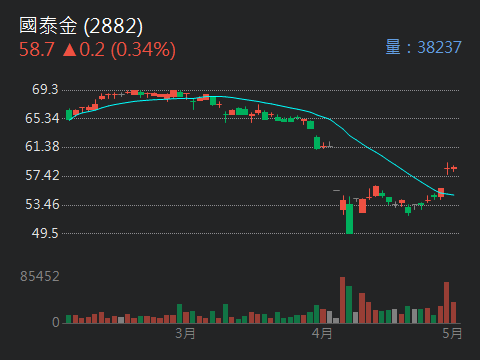Click the tall red volume bar before 5月
480x360 pixels.
pos(447,303)
